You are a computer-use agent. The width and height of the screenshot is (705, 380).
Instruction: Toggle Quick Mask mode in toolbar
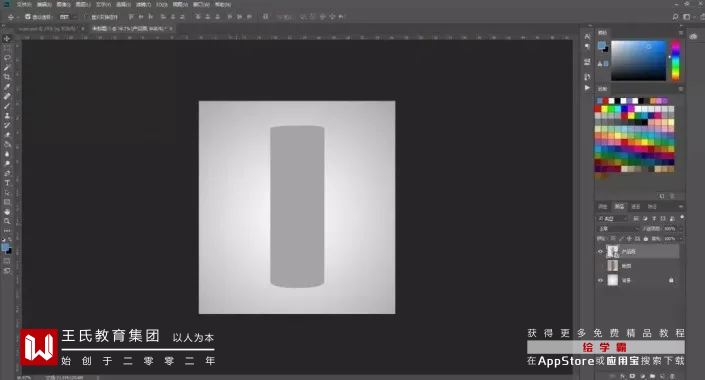coord(7,261)
